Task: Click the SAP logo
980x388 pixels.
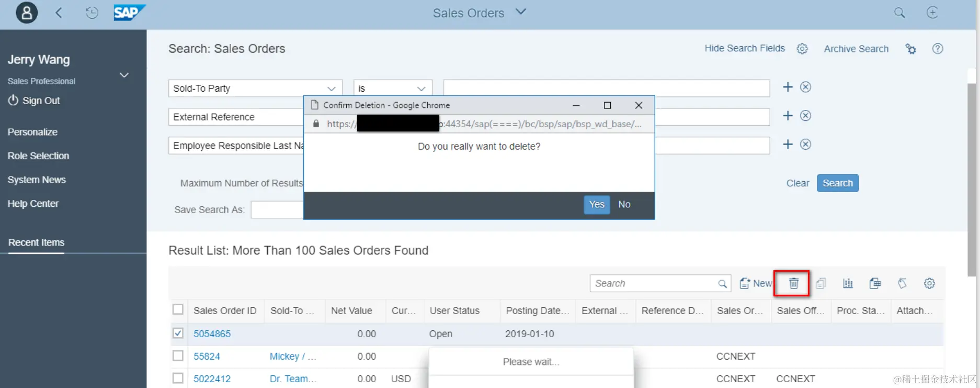Action: 130,13
